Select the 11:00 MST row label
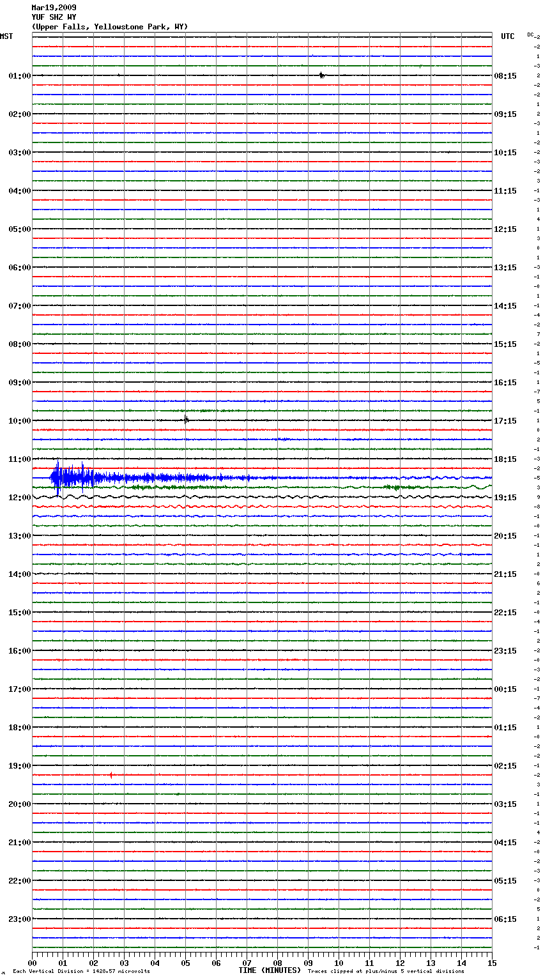The image size is (543, 980). tap(20, 459)
